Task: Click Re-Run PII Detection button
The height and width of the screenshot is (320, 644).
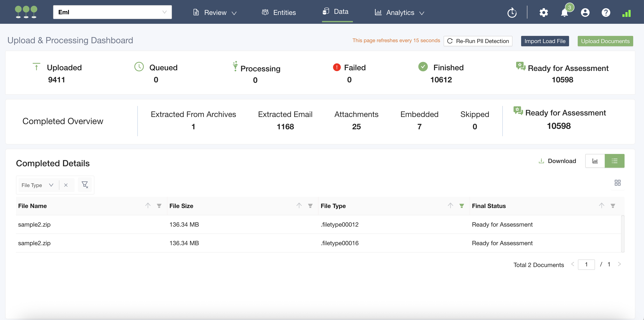Action: click(478, 41)
